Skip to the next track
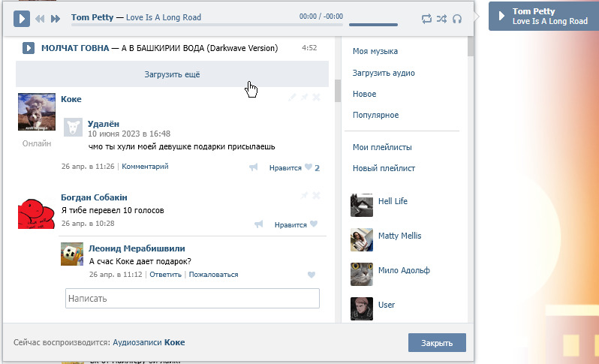This screenshot has height=364, width=599. [x=56, y=18]
